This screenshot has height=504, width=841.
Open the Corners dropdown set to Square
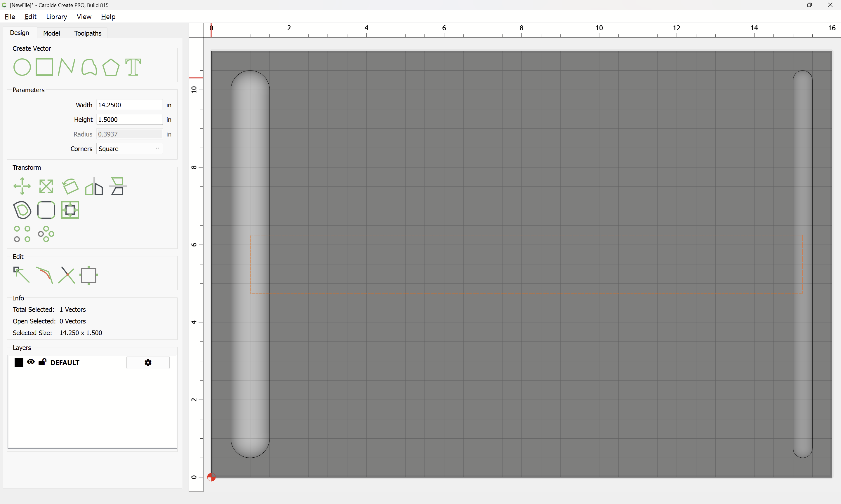click(x=130, y=149)
